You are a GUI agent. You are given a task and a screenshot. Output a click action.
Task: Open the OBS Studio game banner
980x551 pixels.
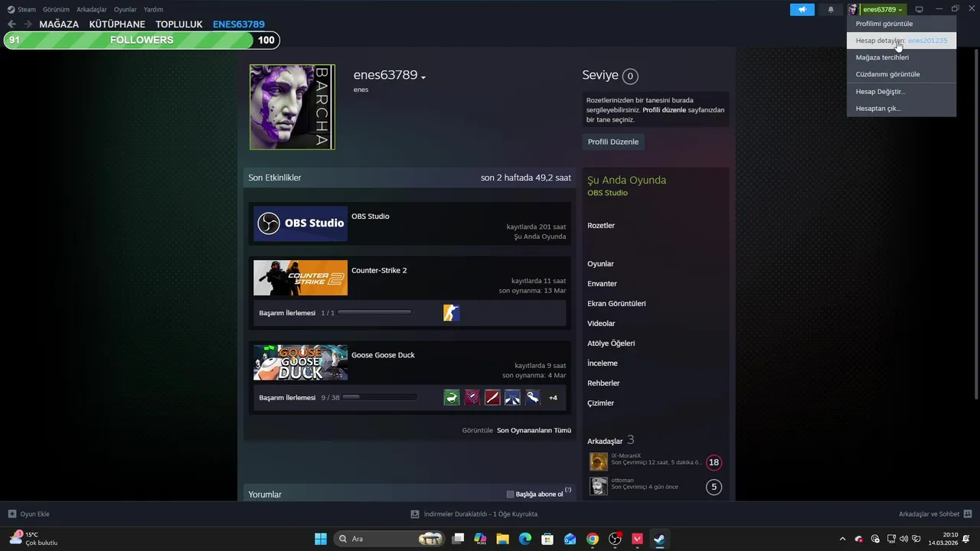(300, 223)
